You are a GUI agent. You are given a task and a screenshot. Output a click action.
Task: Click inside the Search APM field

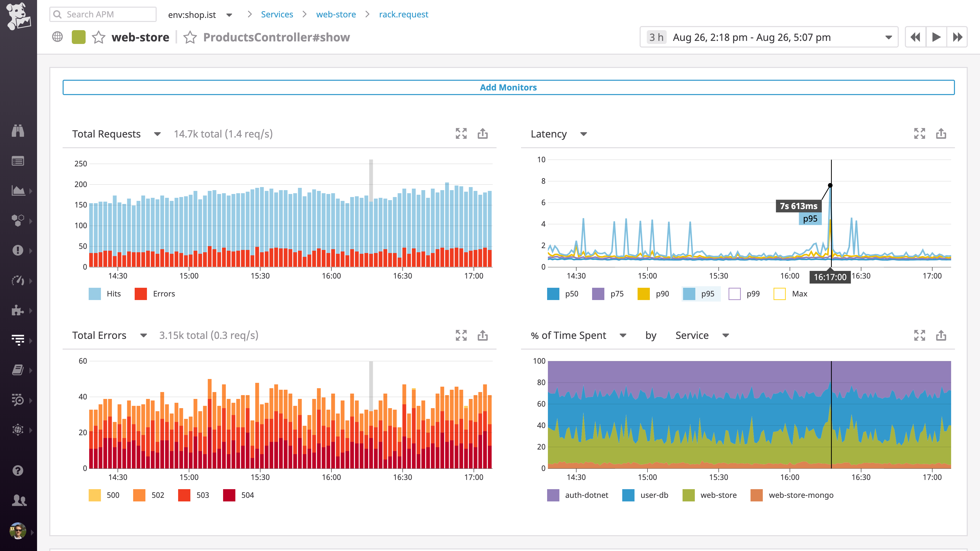click(103, 14)
